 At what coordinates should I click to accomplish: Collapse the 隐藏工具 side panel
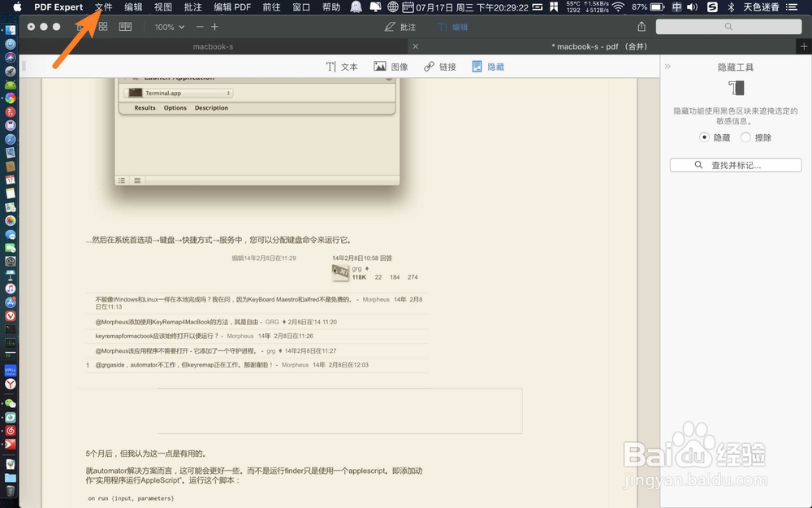667,67
